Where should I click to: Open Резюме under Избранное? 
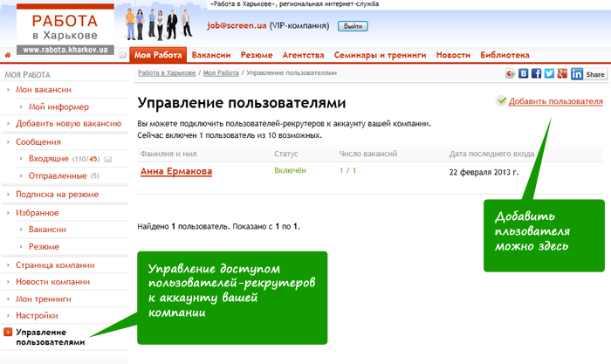pyautogui.click(x=44, y=247)
